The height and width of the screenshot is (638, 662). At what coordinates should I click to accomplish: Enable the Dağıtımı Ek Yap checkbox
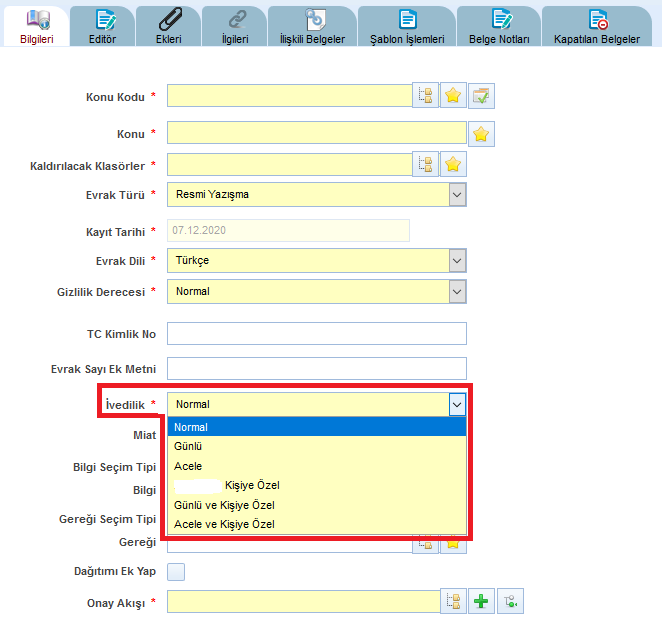coord(176,572)
